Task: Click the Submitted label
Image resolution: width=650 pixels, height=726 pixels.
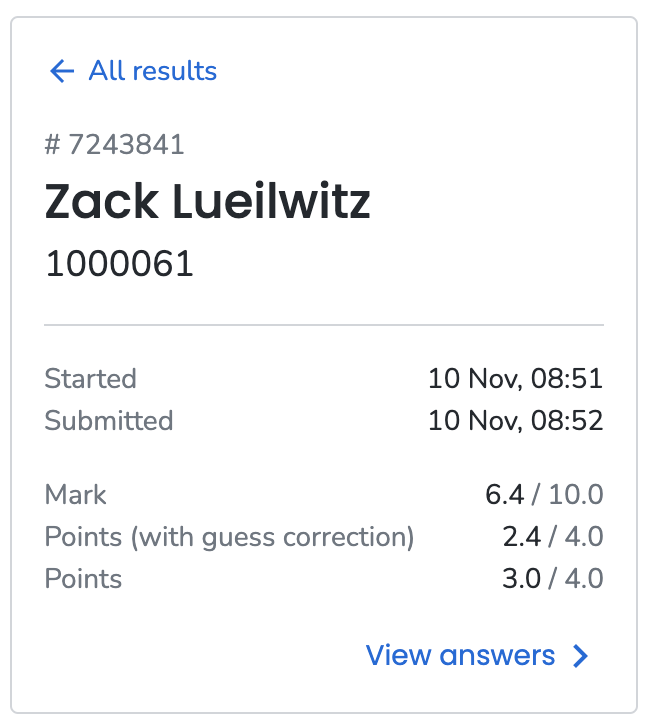Action: (109, 420)
